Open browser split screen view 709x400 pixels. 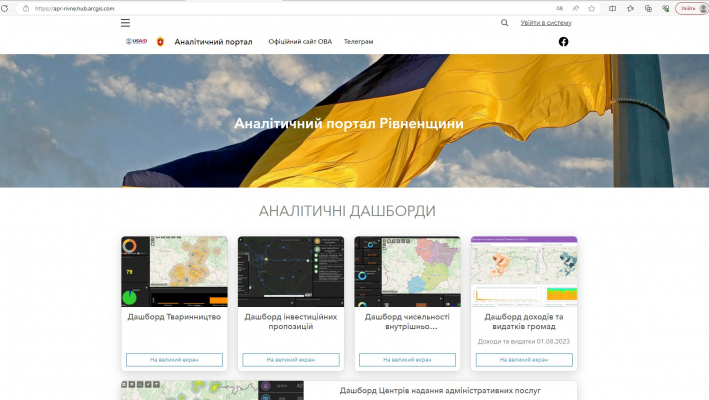[613, 8]
